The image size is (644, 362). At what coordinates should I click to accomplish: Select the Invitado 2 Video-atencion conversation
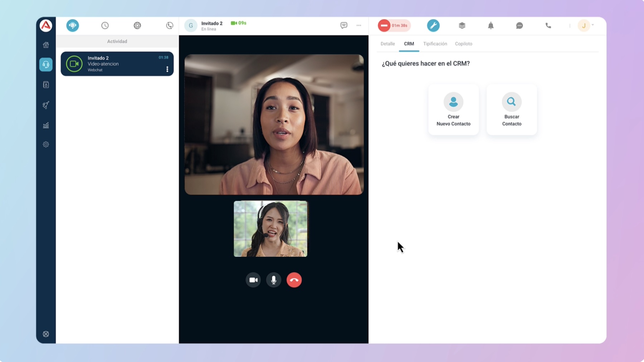[x=117, y=64]
